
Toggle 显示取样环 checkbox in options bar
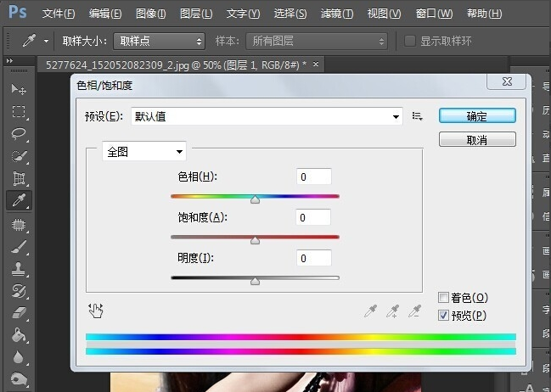click(x=410, y=42)
